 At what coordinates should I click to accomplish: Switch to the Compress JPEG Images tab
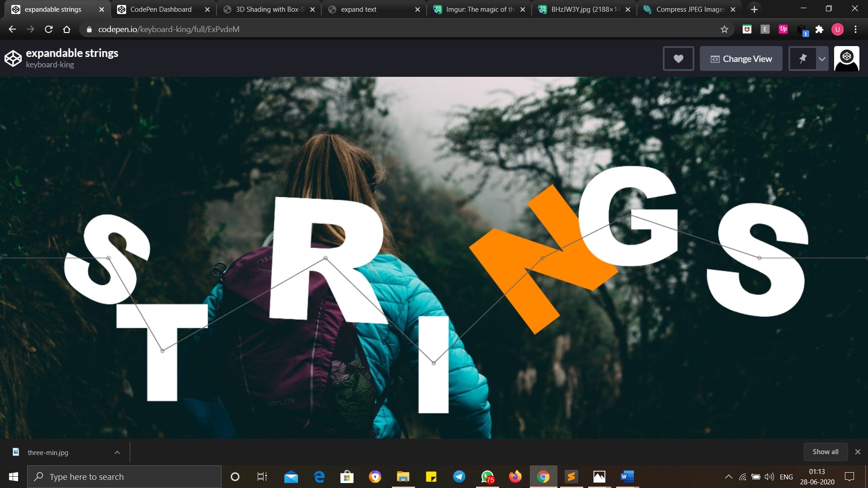tap(689, 9)
